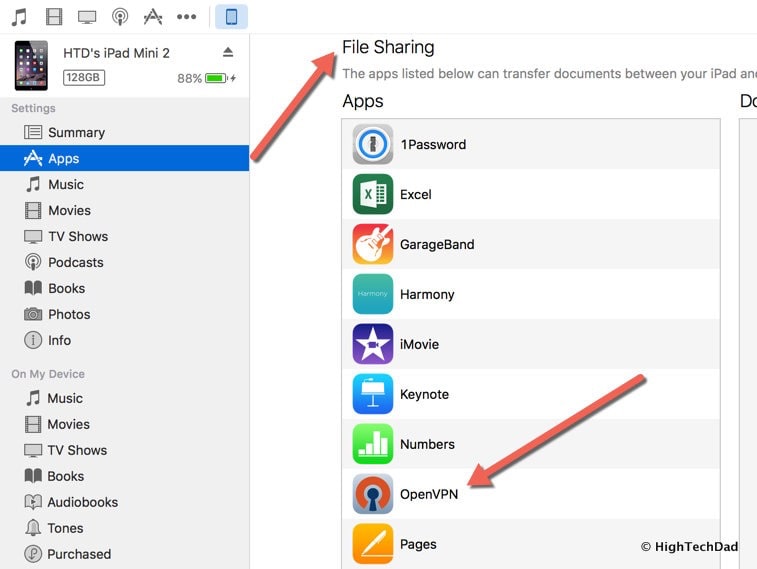
Task: Open the App Store toolbar icon
Action: click(x=153, y=17)
